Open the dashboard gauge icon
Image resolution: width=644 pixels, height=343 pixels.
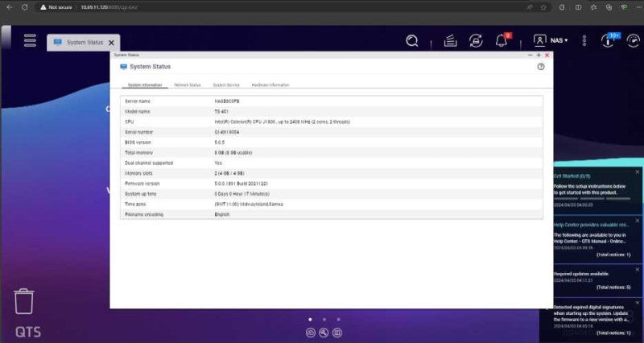click(x=633, y=40)
